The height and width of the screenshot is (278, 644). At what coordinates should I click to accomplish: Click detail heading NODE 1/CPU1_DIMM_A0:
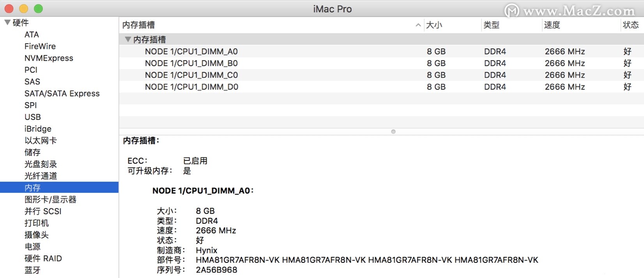(x=203, y=191)
